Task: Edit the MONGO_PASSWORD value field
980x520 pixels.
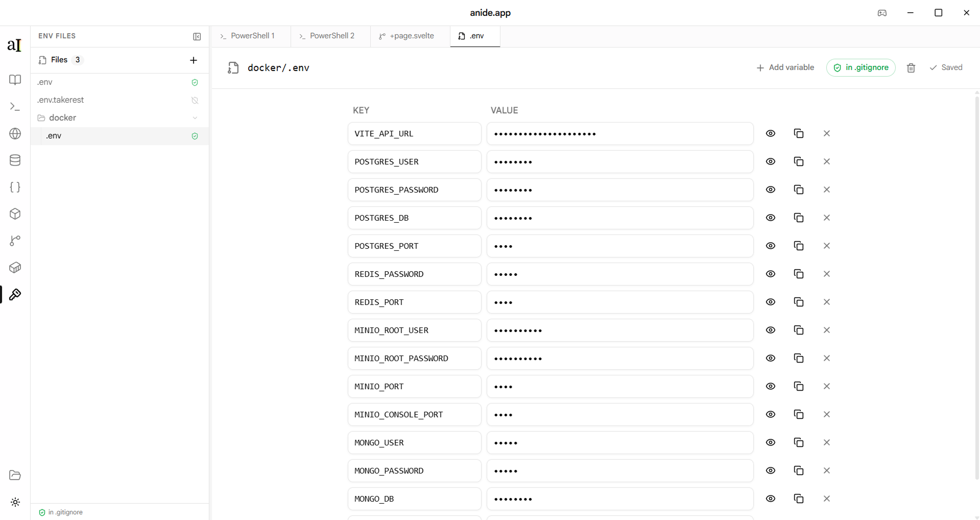Action: pyautogui.click(x=619, y=470)
